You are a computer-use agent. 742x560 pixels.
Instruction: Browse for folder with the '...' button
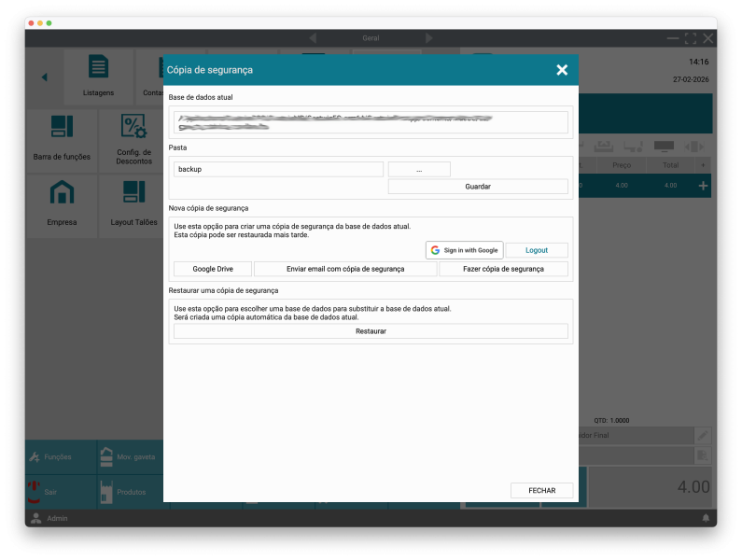pyautogui.click(x=419, y=169)
